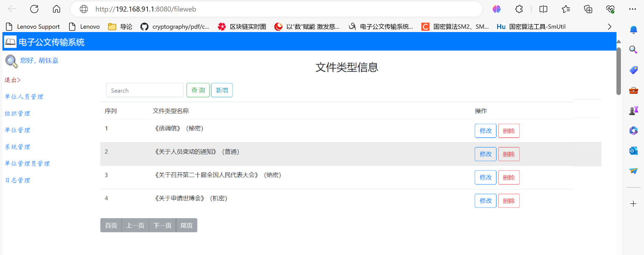This screenshot has height=255, width=644.
Task: Go to 首页 first page
Action: tap(111, 225)
